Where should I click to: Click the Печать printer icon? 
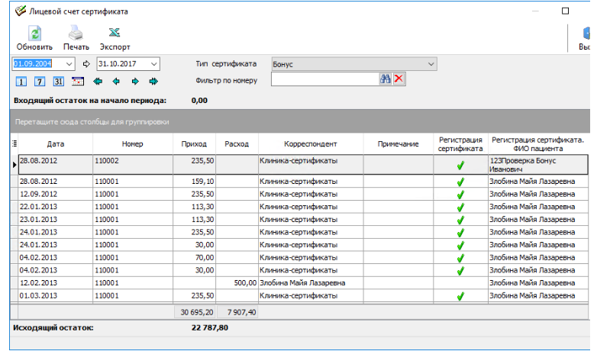point(76,33)
